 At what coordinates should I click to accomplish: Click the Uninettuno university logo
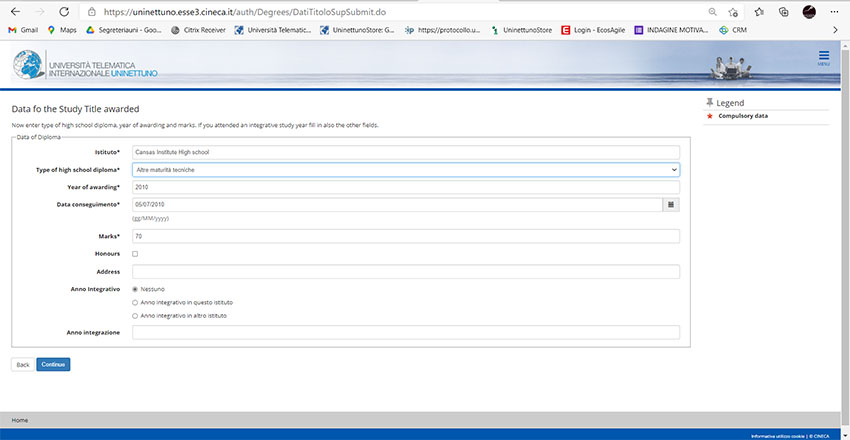(85, 67)
